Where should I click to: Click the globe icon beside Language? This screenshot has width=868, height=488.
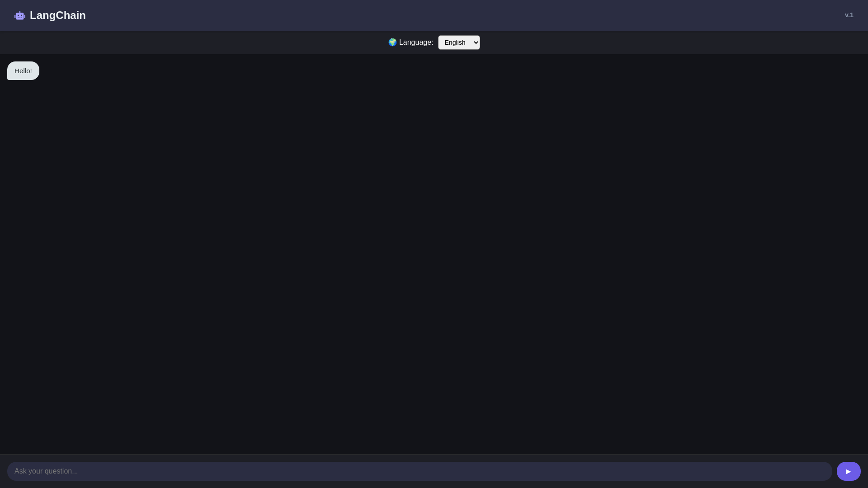pyautogui.click(x=392, y=42)
